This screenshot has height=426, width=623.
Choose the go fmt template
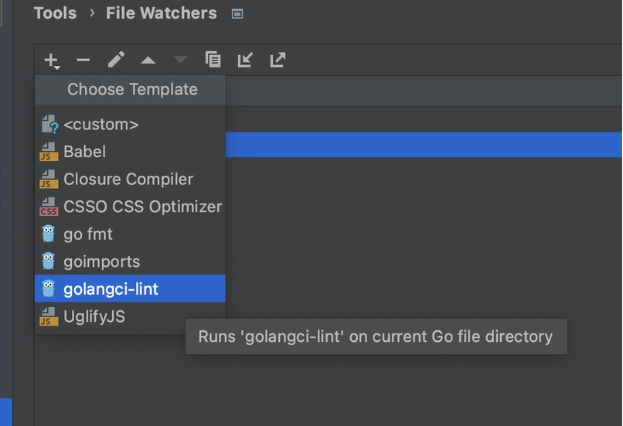pos(88,234)
